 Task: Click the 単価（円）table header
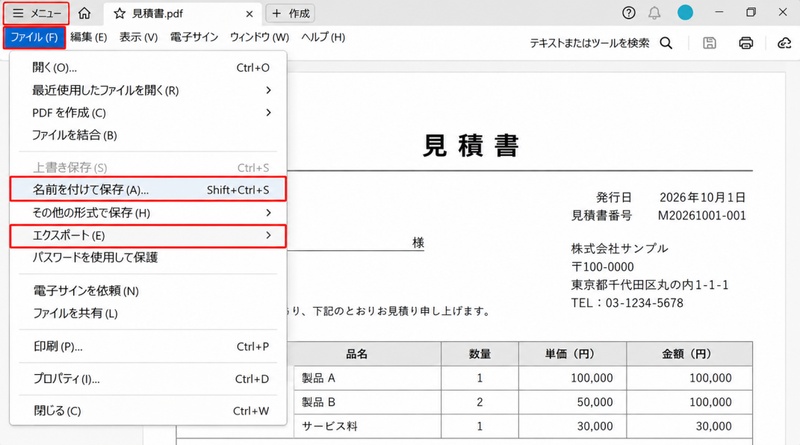pos(571,354)
